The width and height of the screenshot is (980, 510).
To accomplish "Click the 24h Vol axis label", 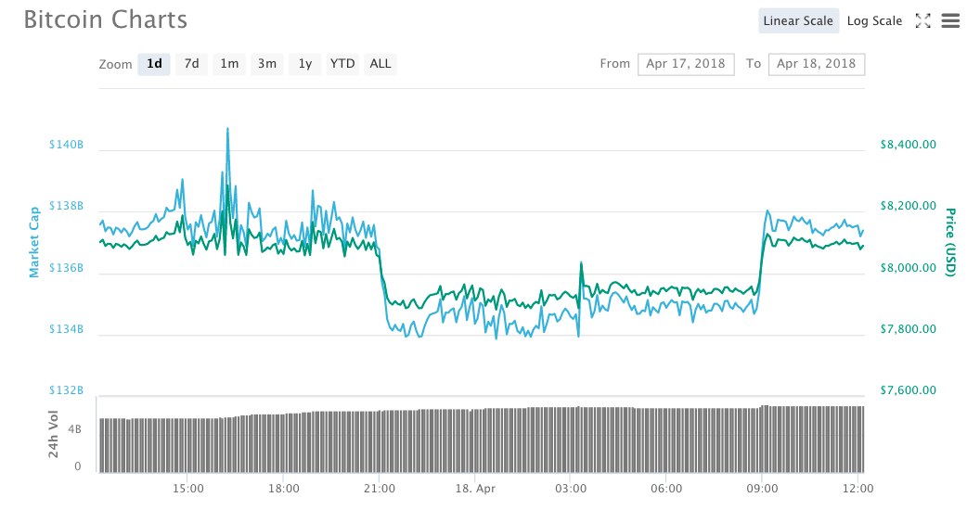I will click(x=53, y=434).
